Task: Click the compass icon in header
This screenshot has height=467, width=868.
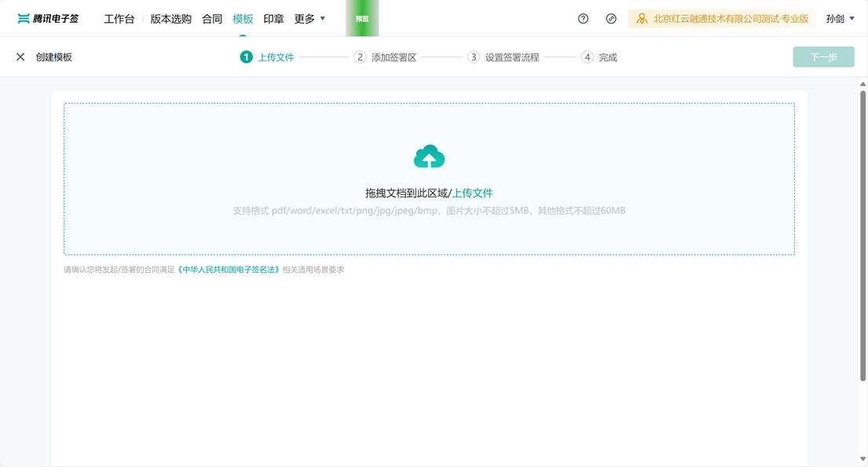Action: click(611, 19)
